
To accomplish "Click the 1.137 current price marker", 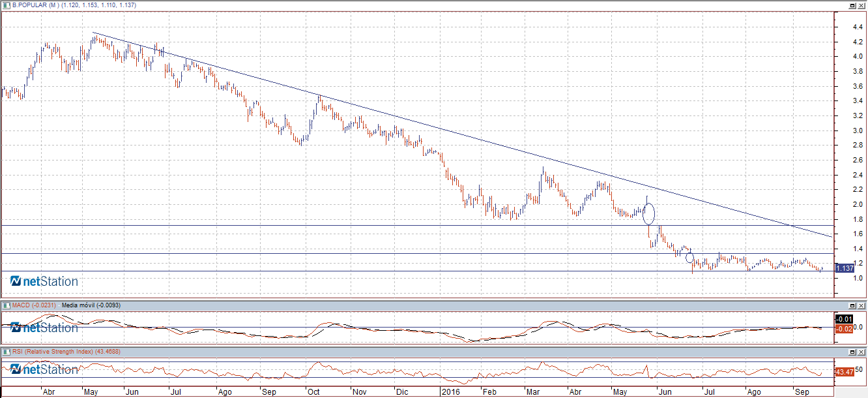I will coord(845,268).
